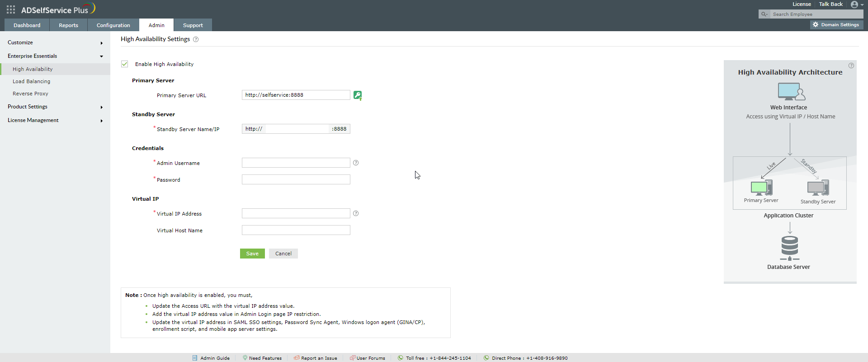Click the Web Interface monitor icon in diagram
Image resolution: width=868 pixels, height=362 pixels.
click(792, 92)
